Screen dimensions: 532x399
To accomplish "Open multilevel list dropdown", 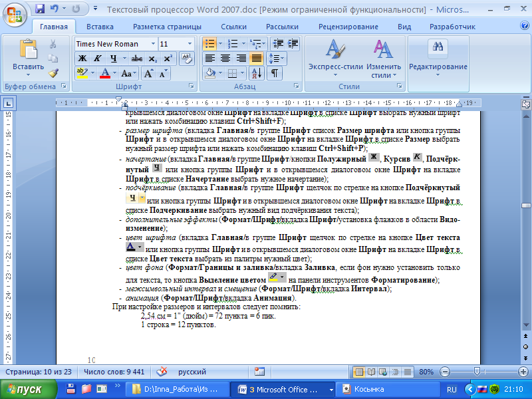I will pyautogui.click(x=263, y=44).
